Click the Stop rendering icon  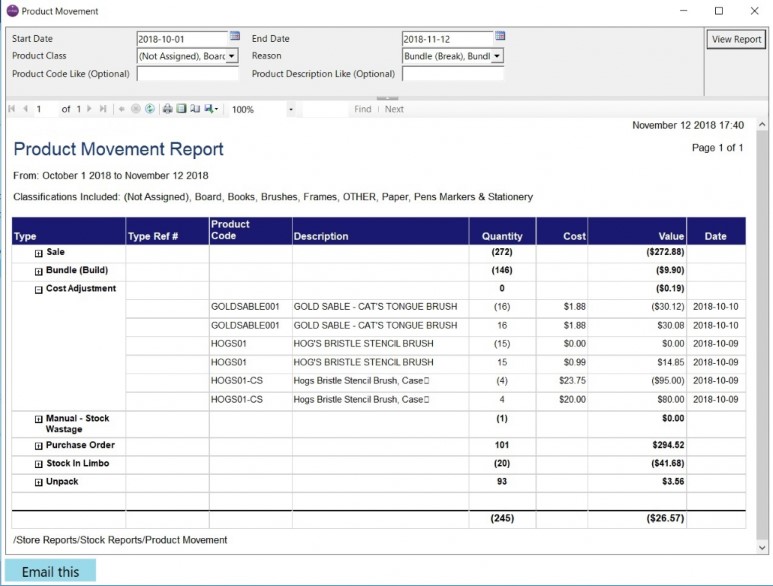point(136,109)
